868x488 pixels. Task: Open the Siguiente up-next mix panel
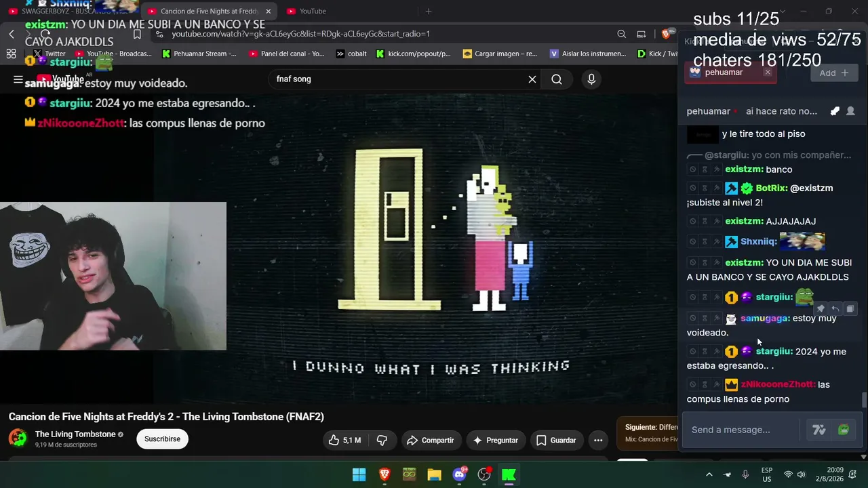(647, 433)
